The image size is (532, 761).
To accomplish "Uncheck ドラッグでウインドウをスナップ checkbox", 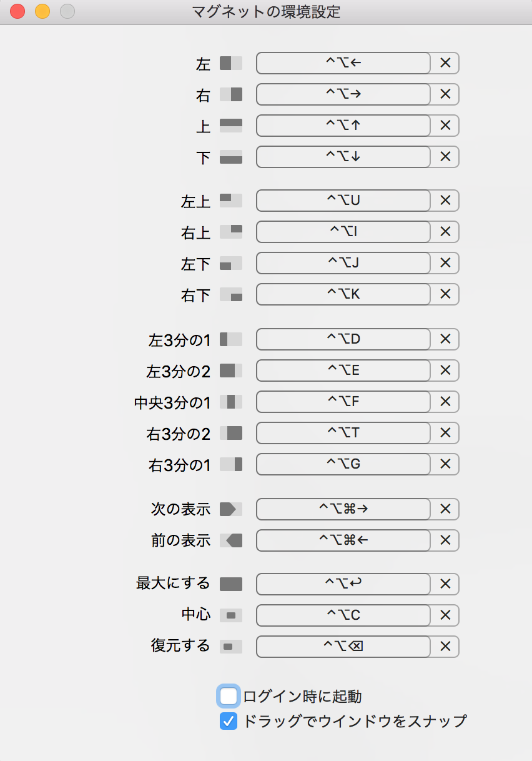I will point(229,722).
